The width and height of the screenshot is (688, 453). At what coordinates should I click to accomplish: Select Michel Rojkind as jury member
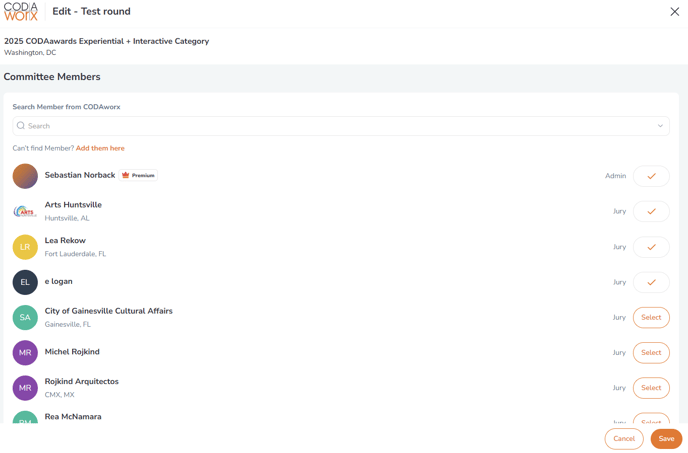[x=651, y=353]
